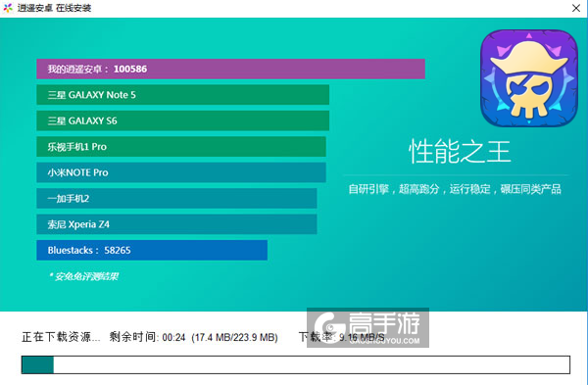This screenshot has height=385, width=588.
Task: Click the 安兔兔评测结果 footnote
Action: (83, 276)
